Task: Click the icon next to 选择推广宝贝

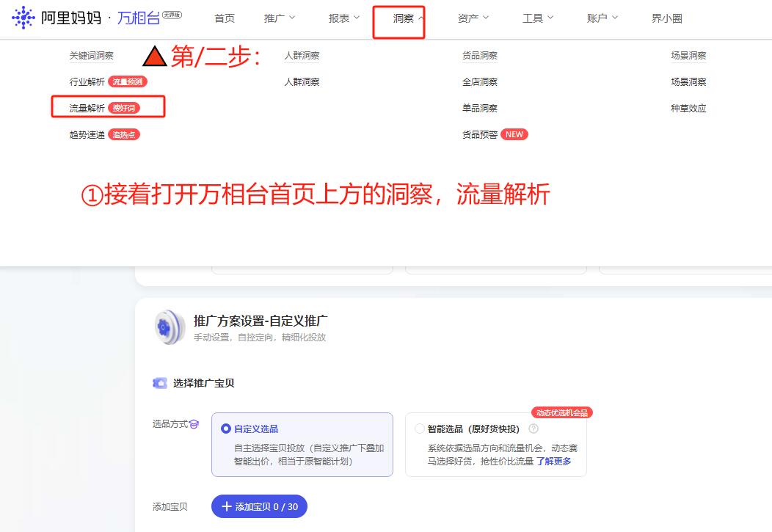Action: click(x=159, y=383)
